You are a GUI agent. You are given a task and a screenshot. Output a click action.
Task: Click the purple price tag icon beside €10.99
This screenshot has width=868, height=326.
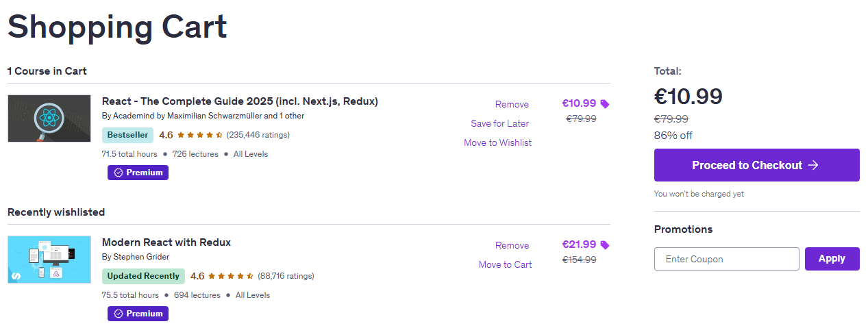click(x=605, y=104)
